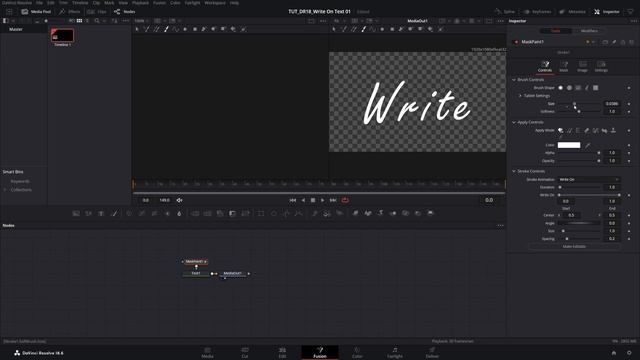Open the Settings tab in Inspector
Image resolution: width=640 pixels, height=360 pixels.
click(x=601, y=67)
